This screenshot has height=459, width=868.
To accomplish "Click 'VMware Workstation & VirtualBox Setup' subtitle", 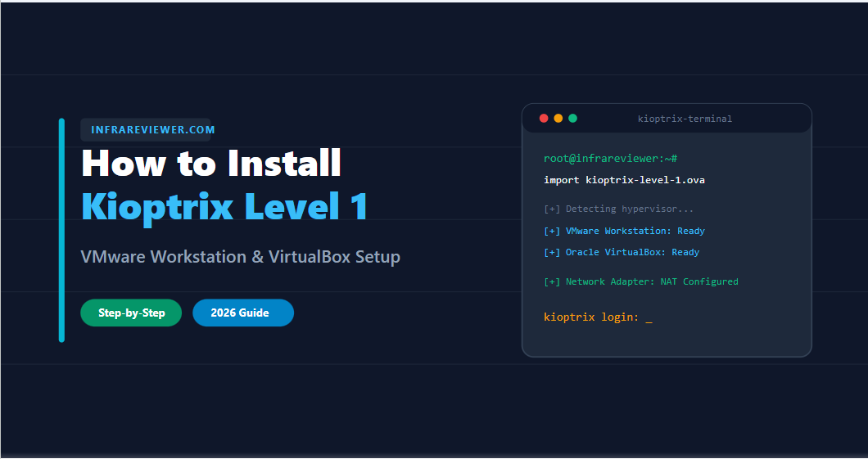I will [x=240, y=257].
